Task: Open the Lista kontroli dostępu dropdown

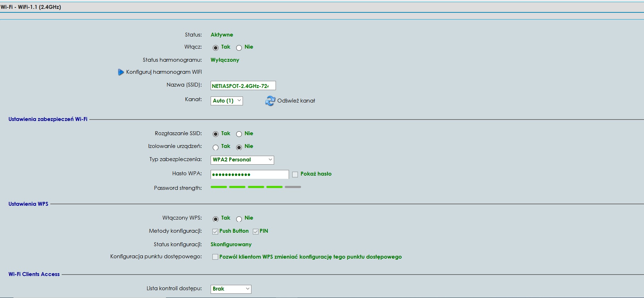Action: (x=231, y=289)
